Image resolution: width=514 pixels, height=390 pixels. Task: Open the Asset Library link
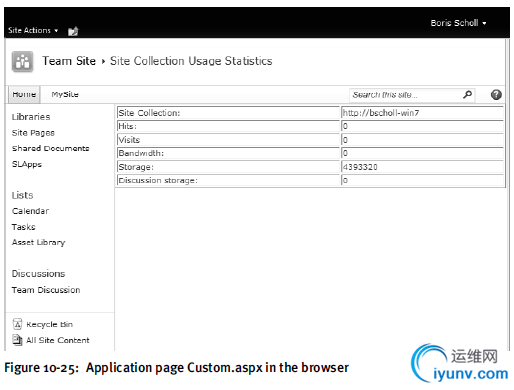coord(38,243)
